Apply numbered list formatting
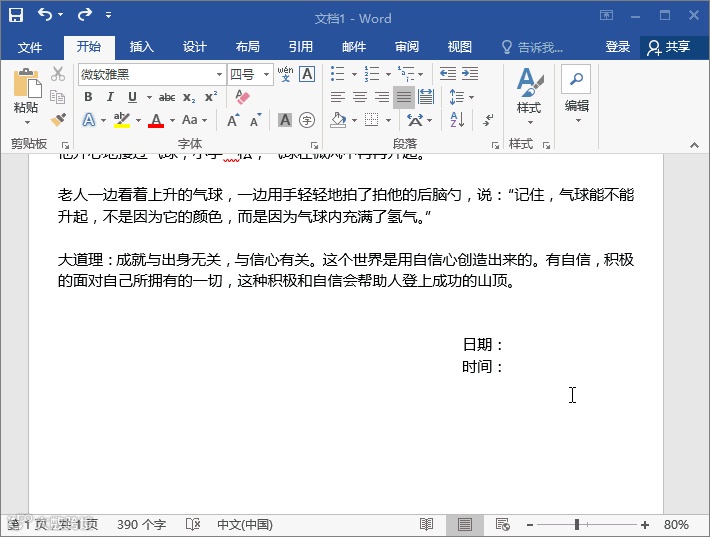Screen dimensions: 710x537 point(372,74)
